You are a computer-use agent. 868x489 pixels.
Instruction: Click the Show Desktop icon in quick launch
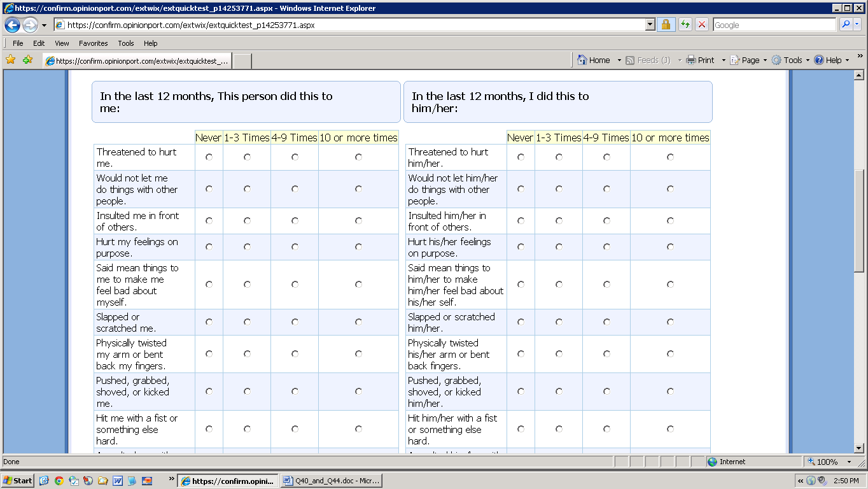(44, 481)
